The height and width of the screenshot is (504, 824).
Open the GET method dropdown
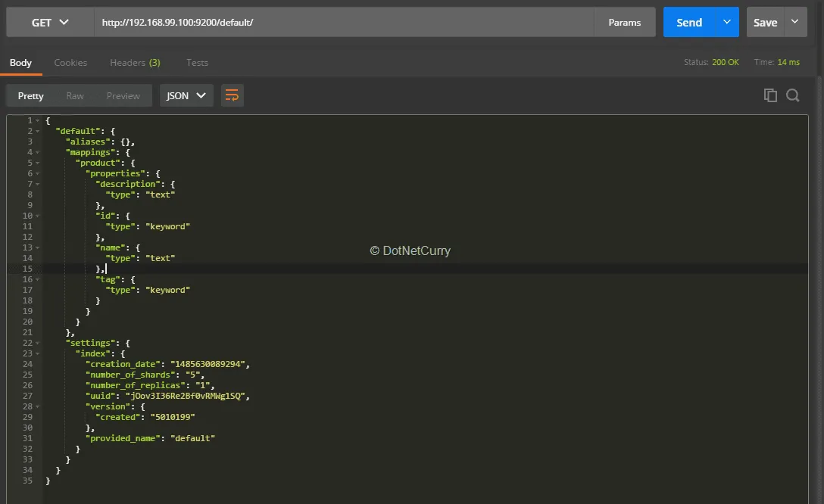[x=50, y=23]
